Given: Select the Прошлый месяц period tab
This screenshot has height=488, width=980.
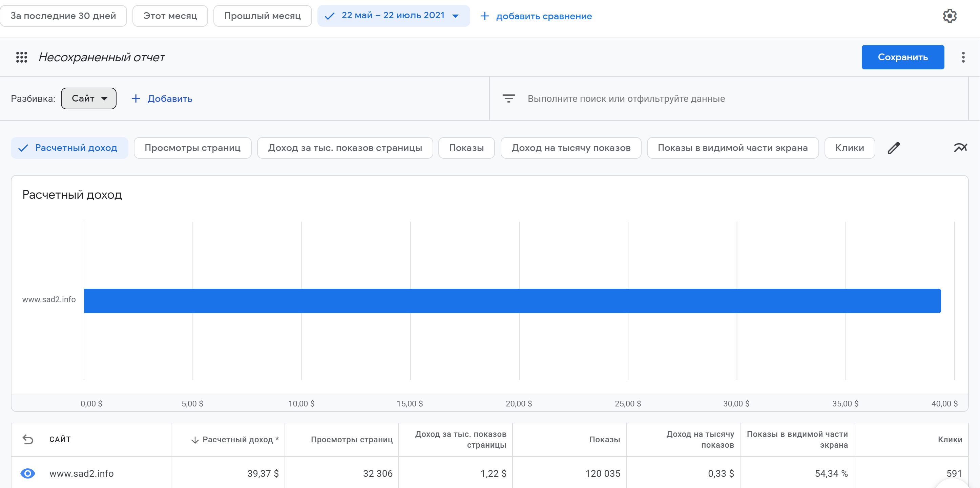Looking at the screenshot, I should point(262,16).
